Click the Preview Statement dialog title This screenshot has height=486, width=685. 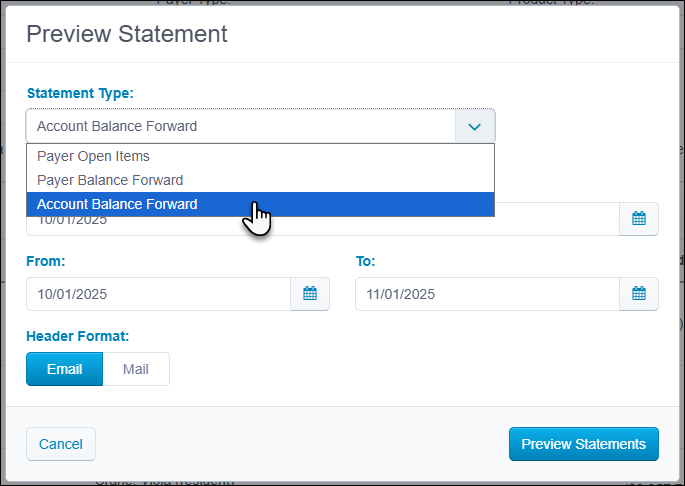coord(127,34)
